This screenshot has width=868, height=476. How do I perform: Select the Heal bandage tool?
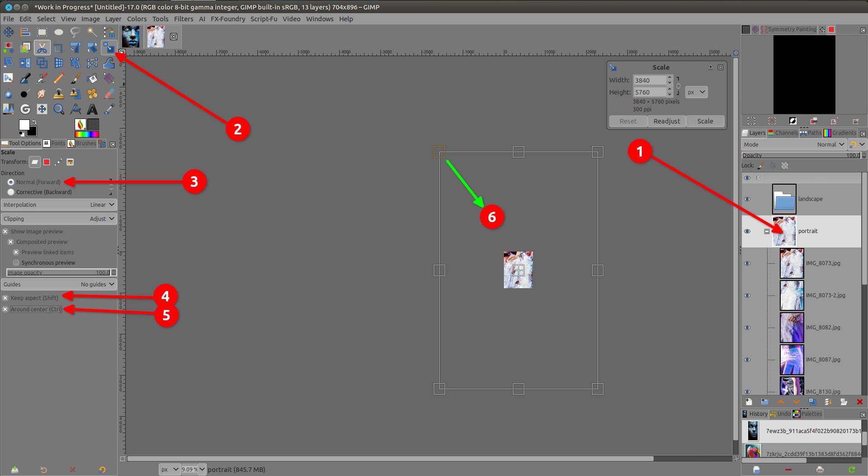click(x=92, y=94)
